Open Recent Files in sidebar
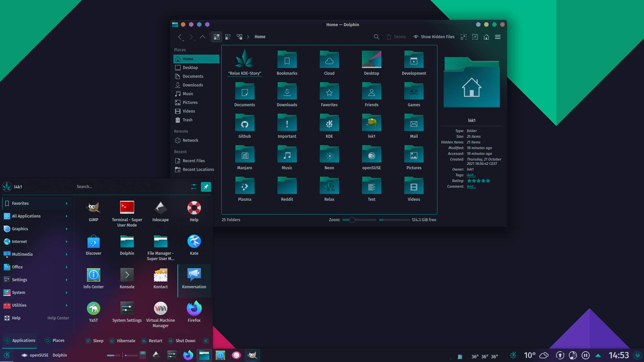The height and width of the screenshot is (362, 644). [196, 161]
